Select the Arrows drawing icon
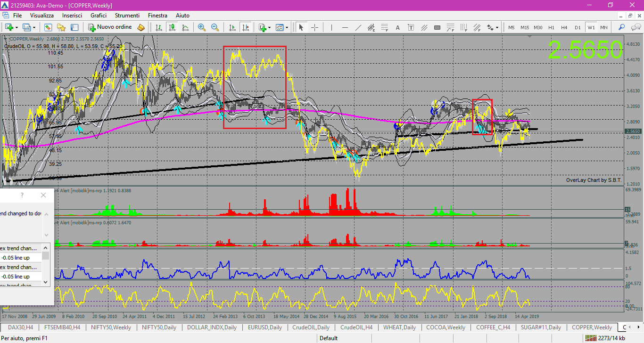 pyautogui.click(x=490, y=27)
